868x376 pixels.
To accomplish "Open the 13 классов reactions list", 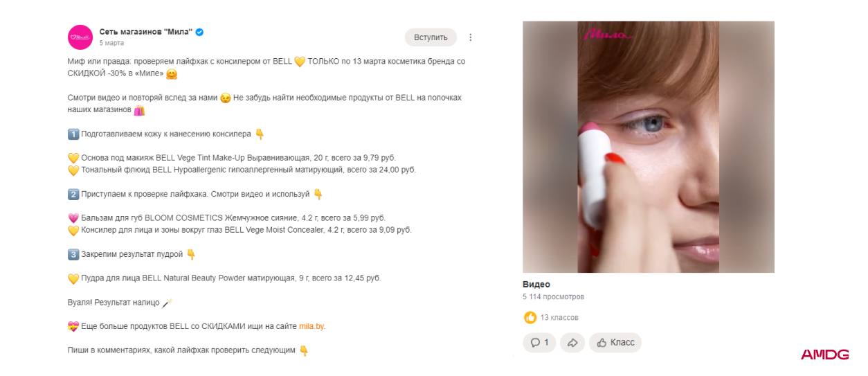I will click(559, 318).
